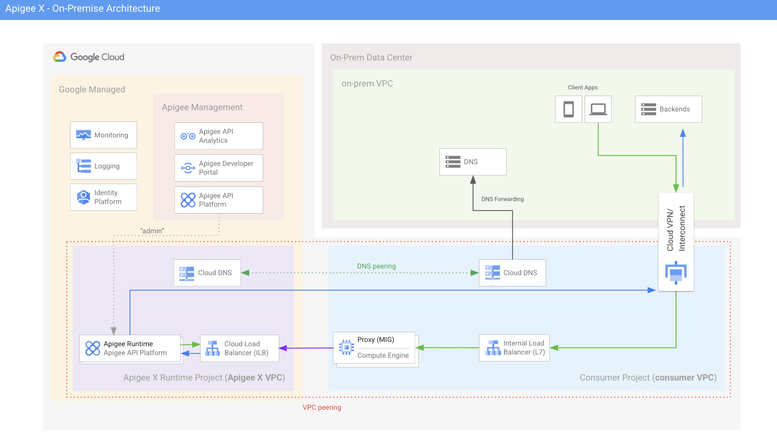Screen dimensions: 777x437
Task: Select the red VPC peering label
Action: (x=322, y=407)
